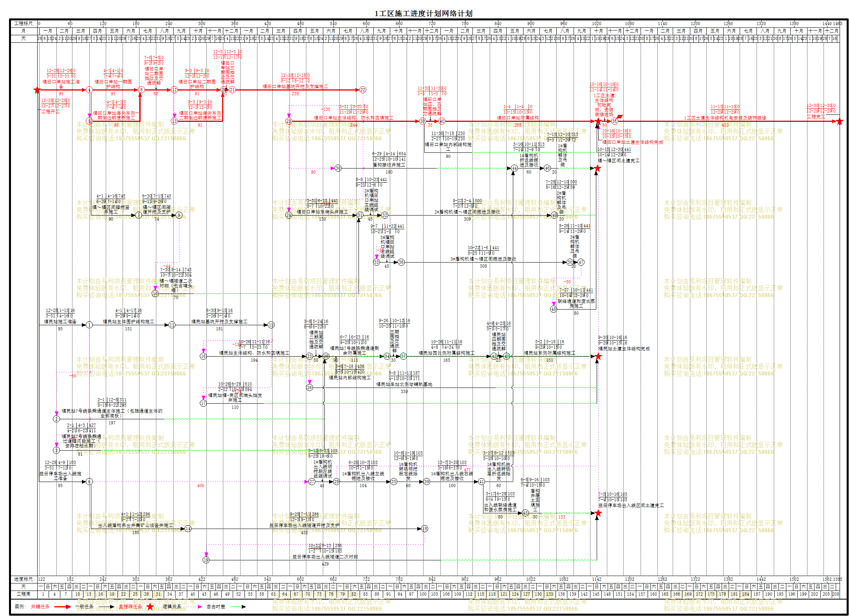The height and width of the screenshot is (616, 849).
Task: Select node 1 after 福民站施工准备
Action: pyautogui.click(x=89, y=325)
